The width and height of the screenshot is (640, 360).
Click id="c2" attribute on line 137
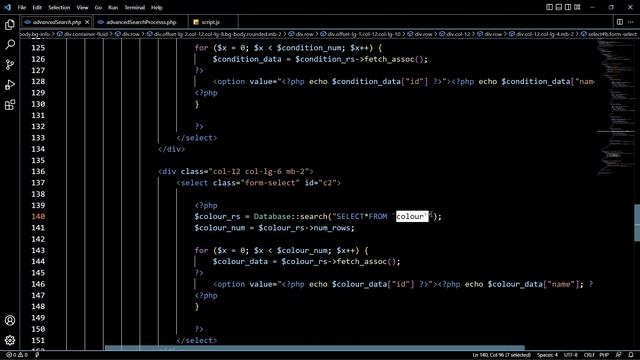click(x=320, y=183)
